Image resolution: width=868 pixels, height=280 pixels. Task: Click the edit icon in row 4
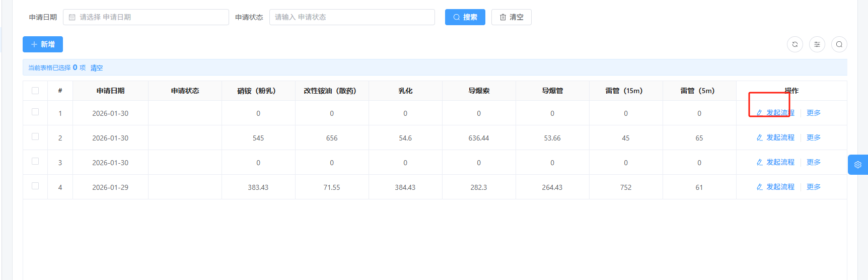[759, 187]
